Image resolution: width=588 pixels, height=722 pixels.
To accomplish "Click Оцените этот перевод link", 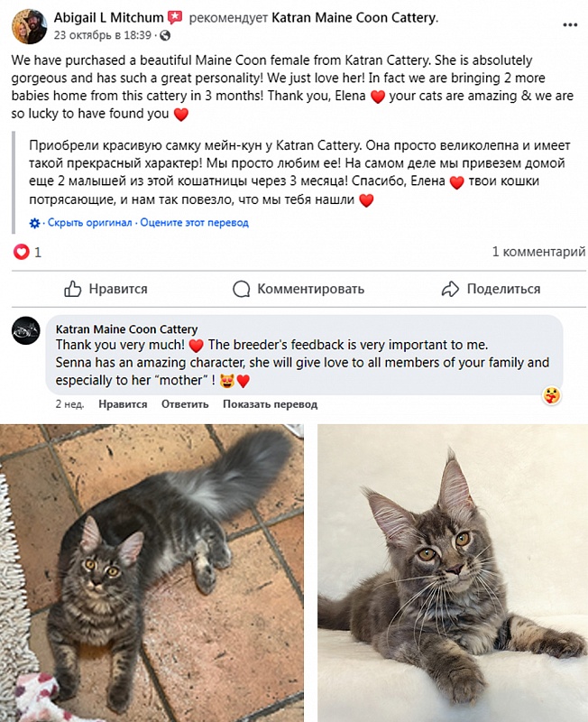I will [194, 223].
